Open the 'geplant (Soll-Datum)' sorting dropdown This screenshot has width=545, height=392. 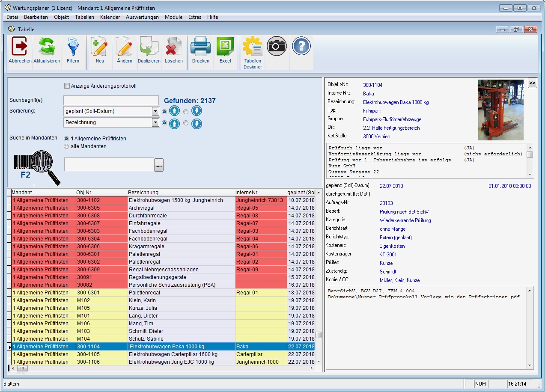click(x=155, y=111)
